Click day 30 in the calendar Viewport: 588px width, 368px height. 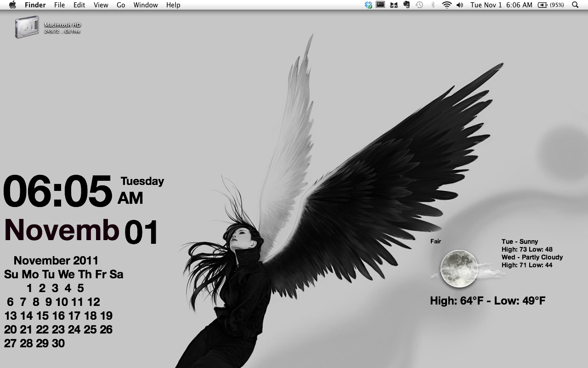coord(58,344)
